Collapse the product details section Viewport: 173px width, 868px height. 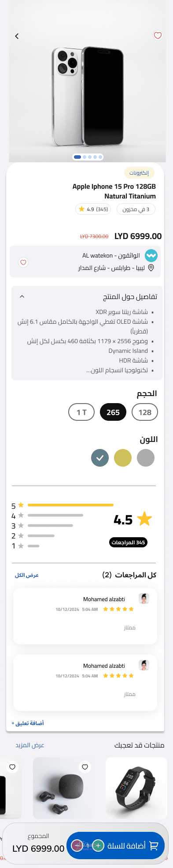pyautogui.click(x=22, y=296)
